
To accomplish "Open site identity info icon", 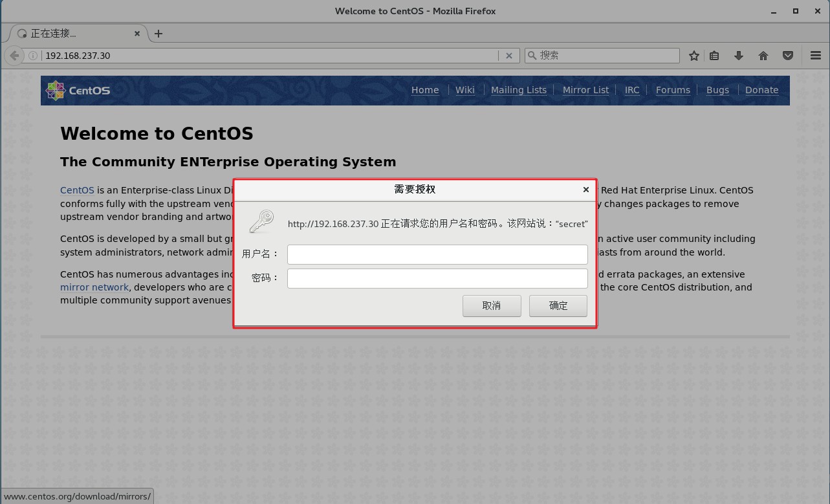I will point(32,56).
